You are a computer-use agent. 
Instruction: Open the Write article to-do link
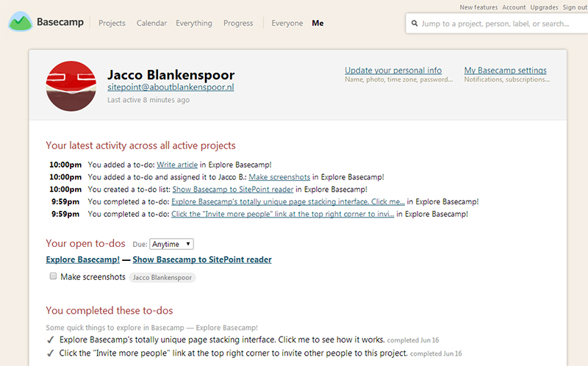point(176,165)
